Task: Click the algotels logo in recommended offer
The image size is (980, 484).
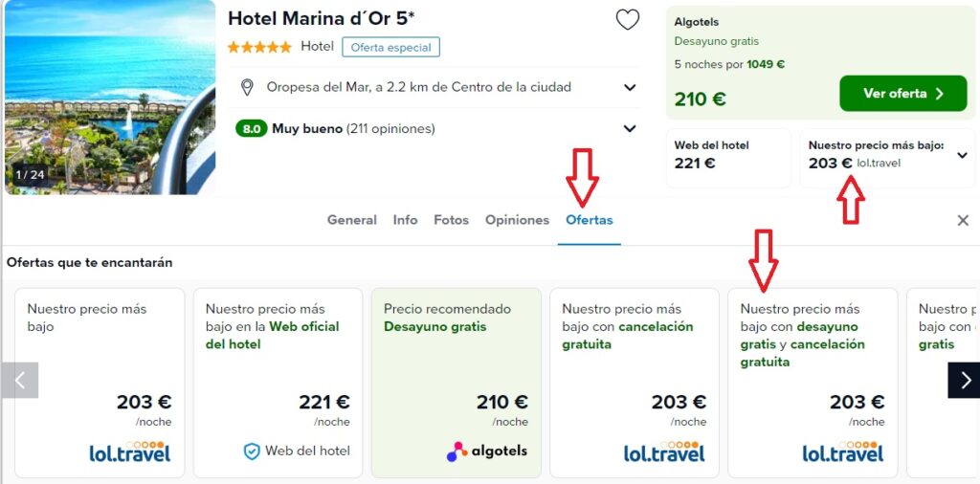Action: tap(487, 451)
